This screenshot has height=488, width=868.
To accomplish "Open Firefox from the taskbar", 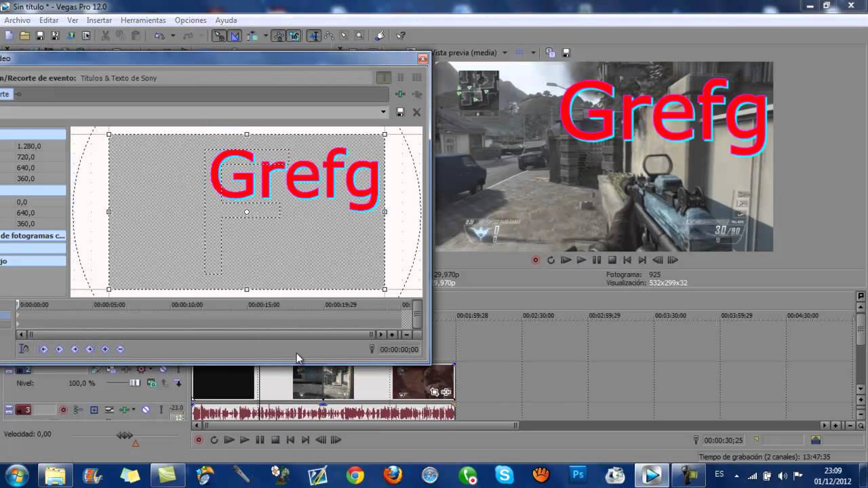I will point(393,475).
